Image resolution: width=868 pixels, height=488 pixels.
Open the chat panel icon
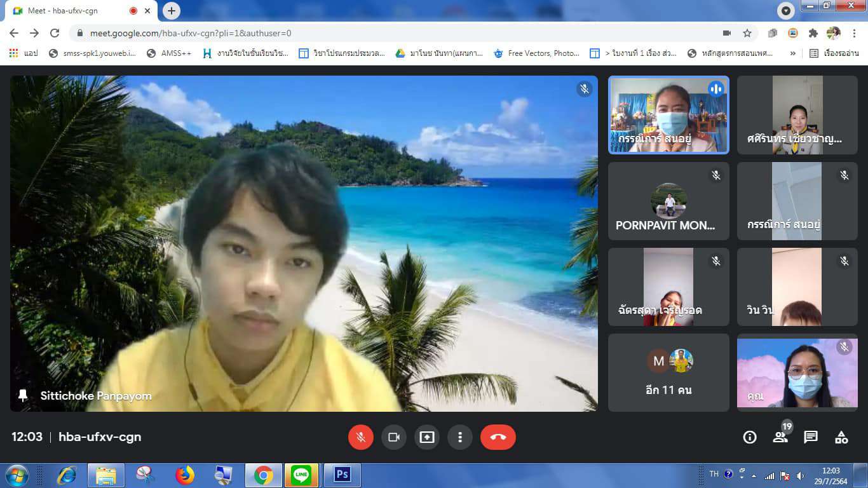[810, 437]
